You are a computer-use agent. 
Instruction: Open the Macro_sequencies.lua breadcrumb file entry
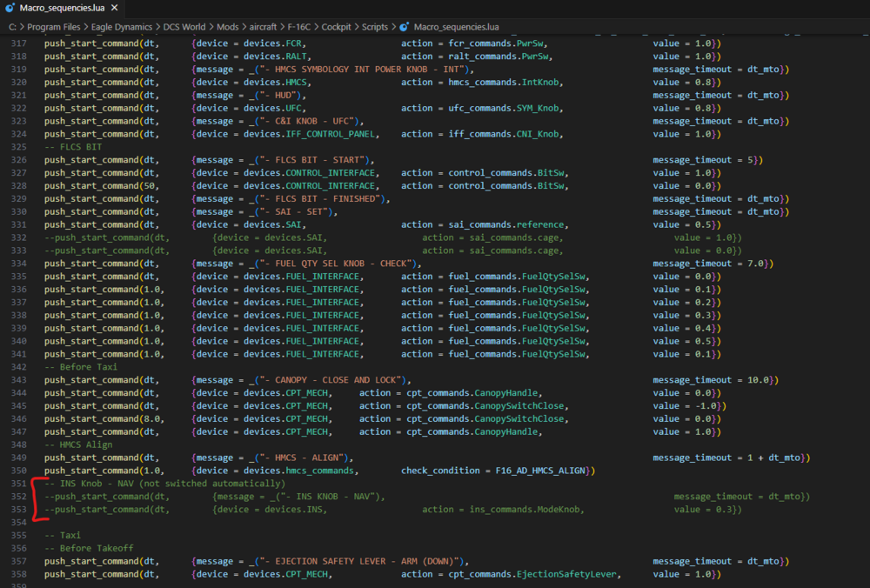coord(454,27)
